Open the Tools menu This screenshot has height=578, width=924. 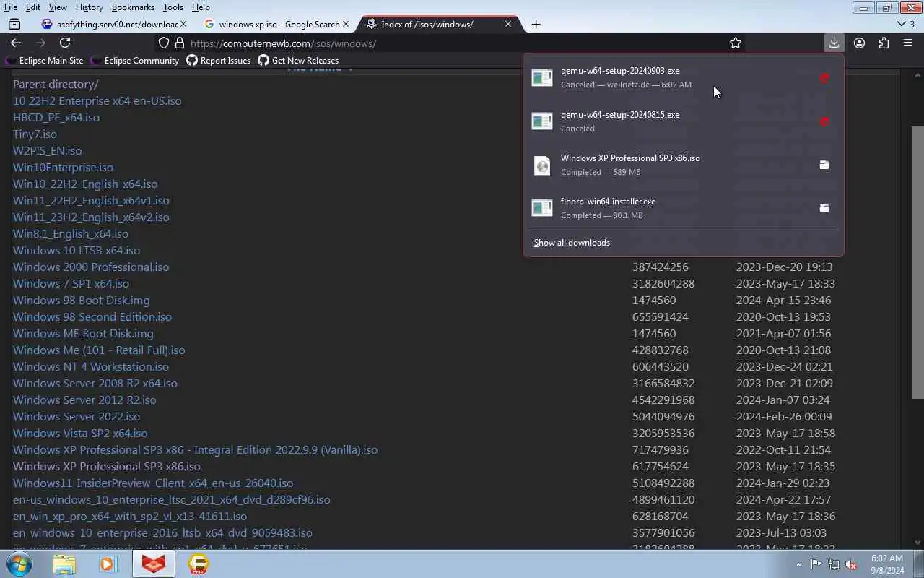[173, 7]
